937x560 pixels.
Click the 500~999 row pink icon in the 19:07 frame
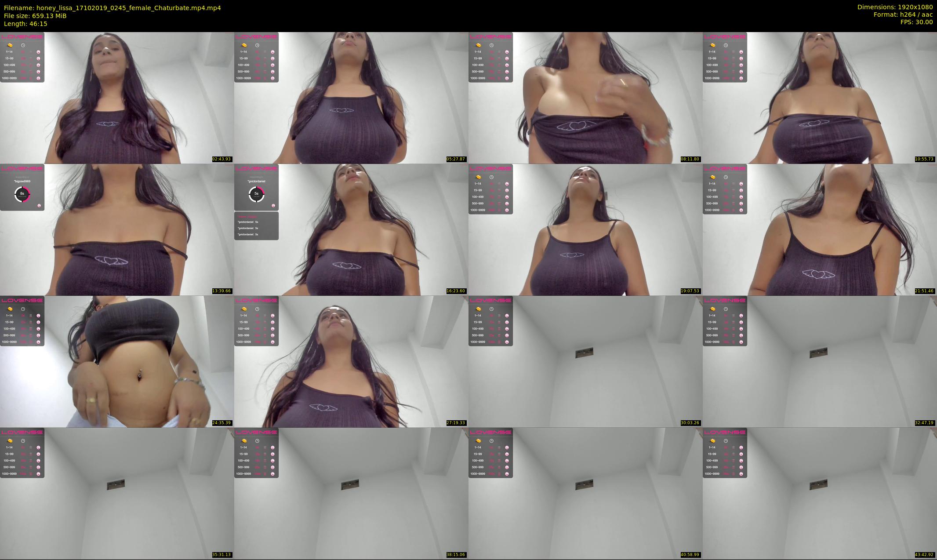point(507,204)
